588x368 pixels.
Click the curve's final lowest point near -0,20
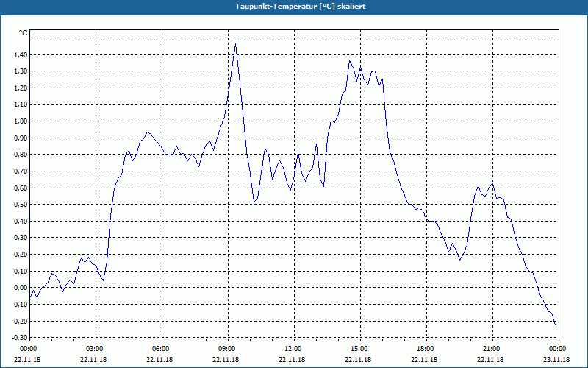(x=555, y=324)
